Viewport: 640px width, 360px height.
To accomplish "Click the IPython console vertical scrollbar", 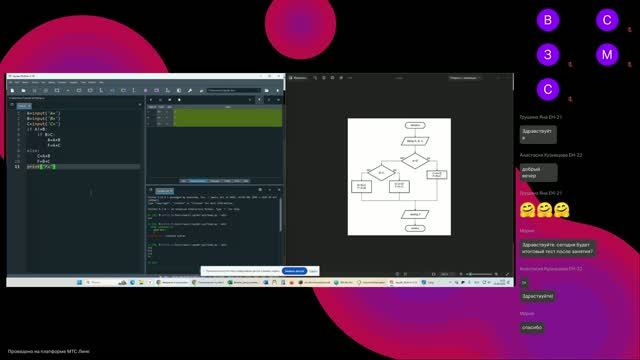I will pyautogui.click(x=281, y=214).
